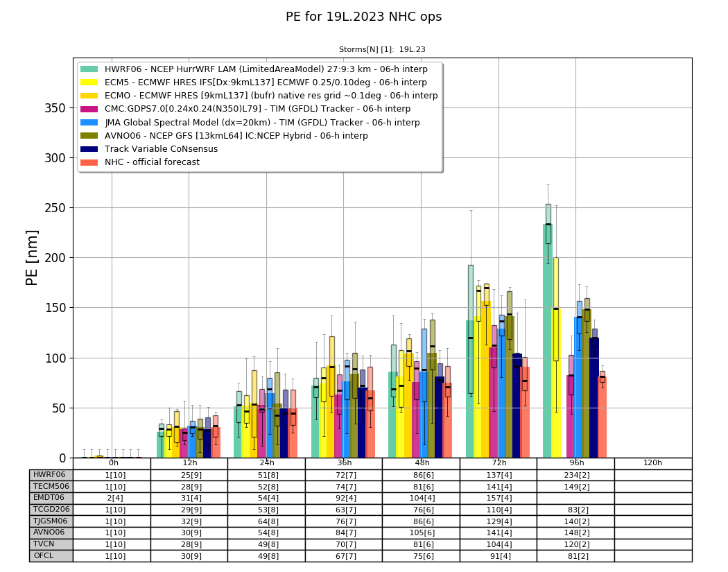Click the JMA blue legend swatch
The width and height of the screenshot is (728, 572).
pyautogui.click(x=89, y=123)
